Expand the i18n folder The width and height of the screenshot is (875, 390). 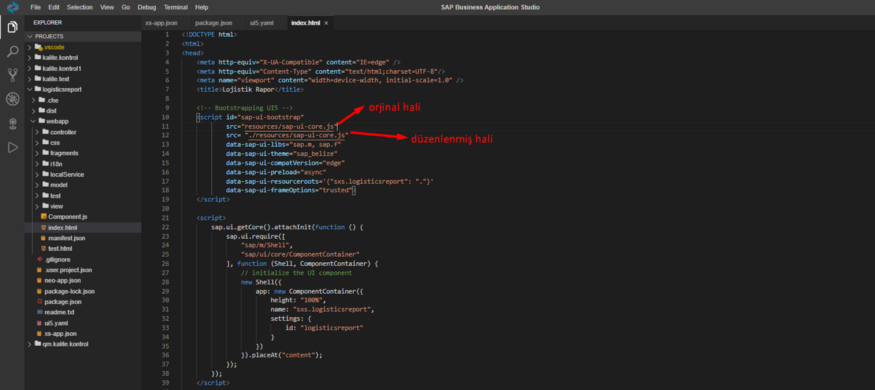[38, 163]
